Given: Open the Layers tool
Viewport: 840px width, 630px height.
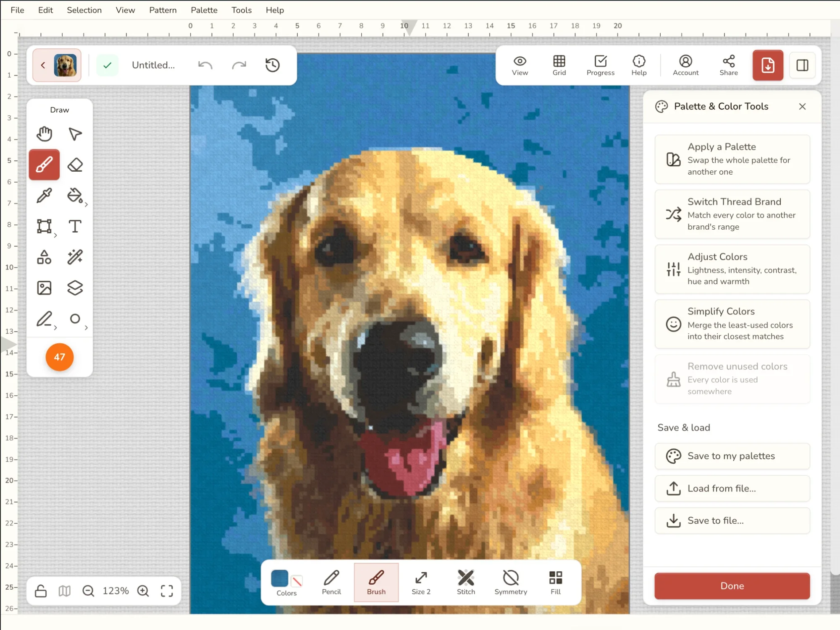Looking at the screenshot, I should pyautogui.click(x=75, y=288).
